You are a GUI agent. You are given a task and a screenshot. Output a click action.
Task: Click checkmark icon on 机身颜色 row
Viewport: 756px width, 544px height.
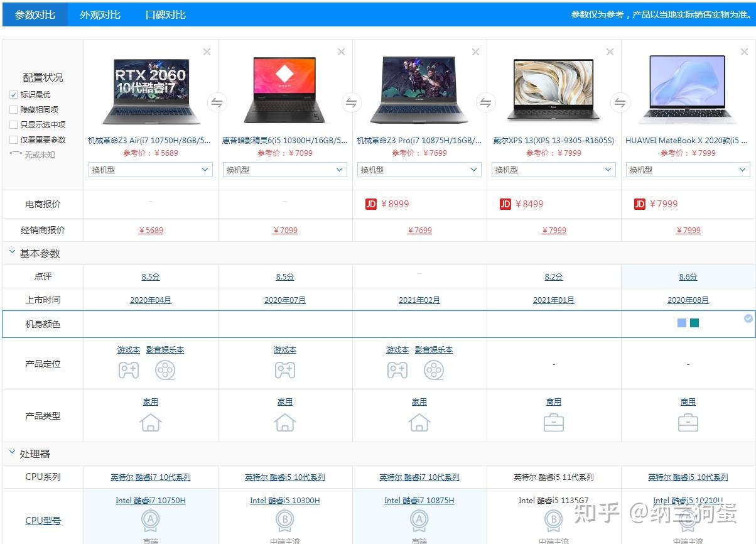(x=748, y=318)
